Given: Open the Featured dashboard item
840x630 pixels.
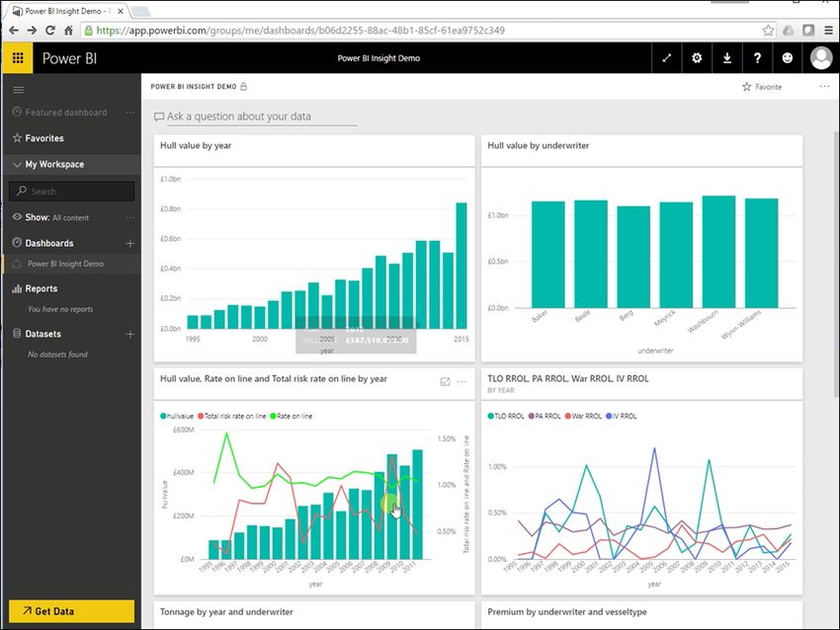Looking at the screenshot, I should tap(66, 113).
